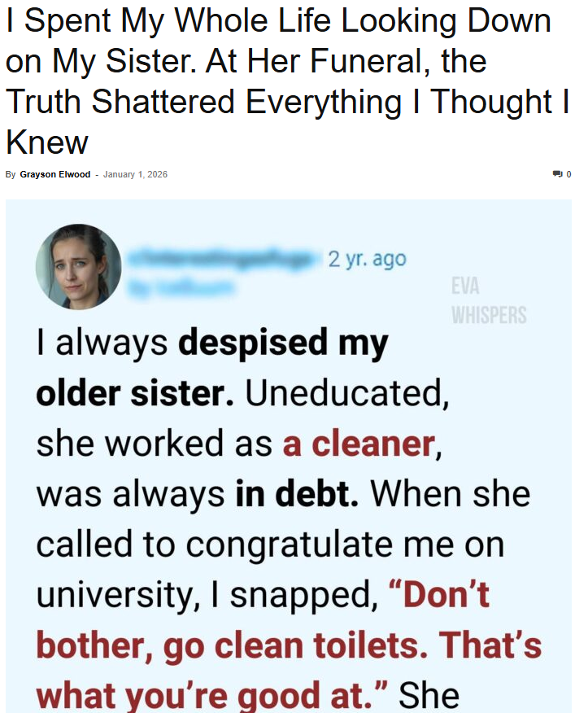The image size is (588, 713).
Task: Click the "2 yr. ago" timestamp
Action: [x=366, y=260]
